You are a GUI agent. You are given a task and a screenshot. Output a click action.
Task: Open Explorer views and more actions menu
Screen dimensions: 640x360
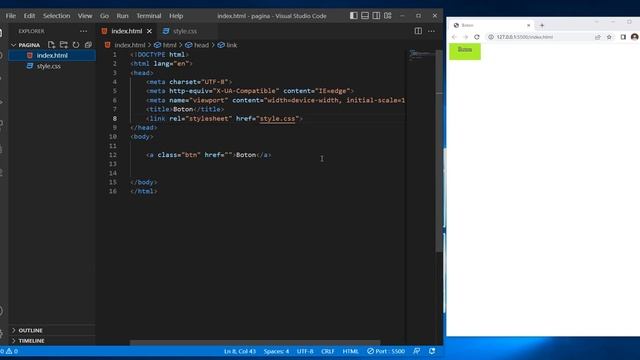point(83,31)
